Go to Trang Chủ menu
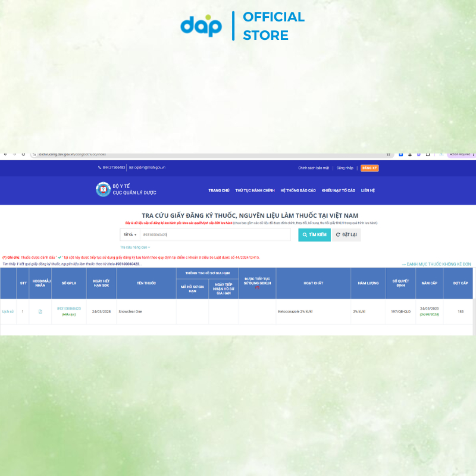This screenshot has width=476, height=476. coord(218,190)
